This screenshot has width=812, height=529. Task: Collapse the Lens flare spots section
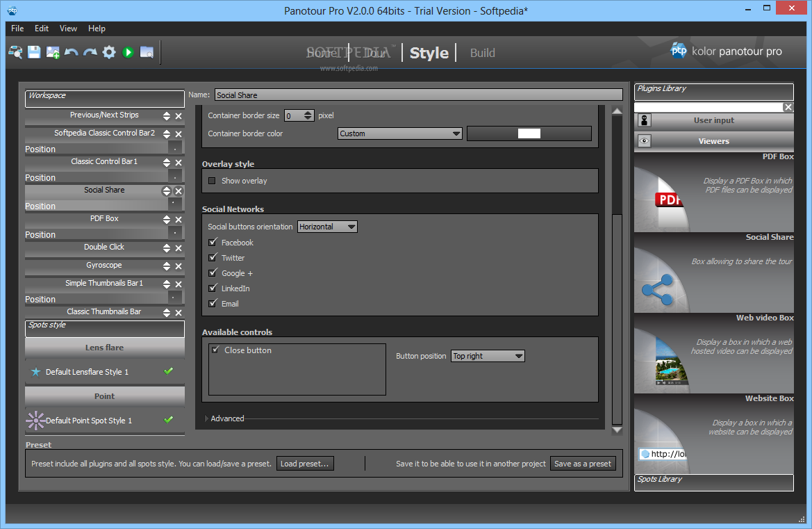click(105, 348)
